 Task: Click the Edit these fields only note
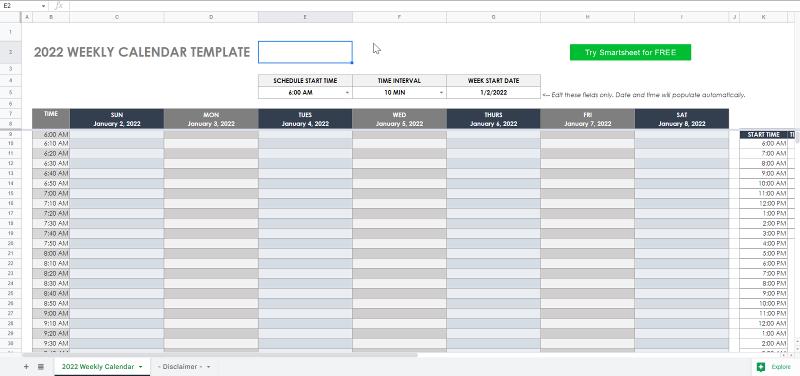click(644, 95)
